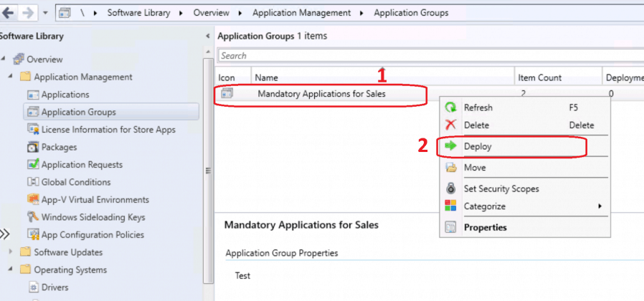
Task: Click the Application Groups node icon
Action: (x=33, y=112)
